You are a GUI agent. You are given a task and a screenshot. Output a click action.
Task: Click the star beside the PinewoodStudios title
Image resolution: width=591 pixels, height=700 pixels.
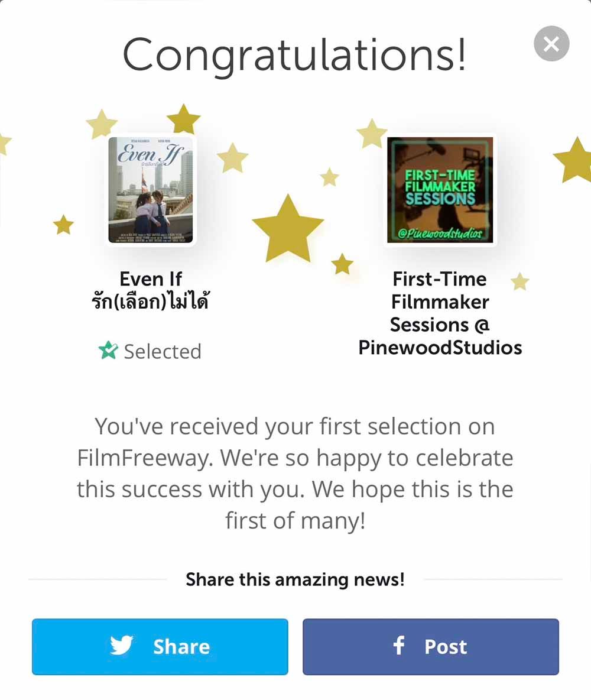coord(519,282)
